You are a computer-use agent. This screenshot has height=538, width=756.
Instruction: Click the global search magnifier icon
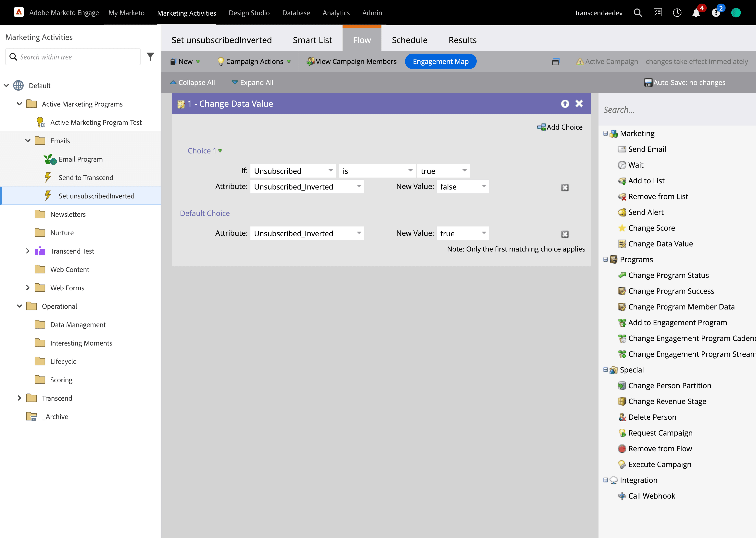click(637, 13)
